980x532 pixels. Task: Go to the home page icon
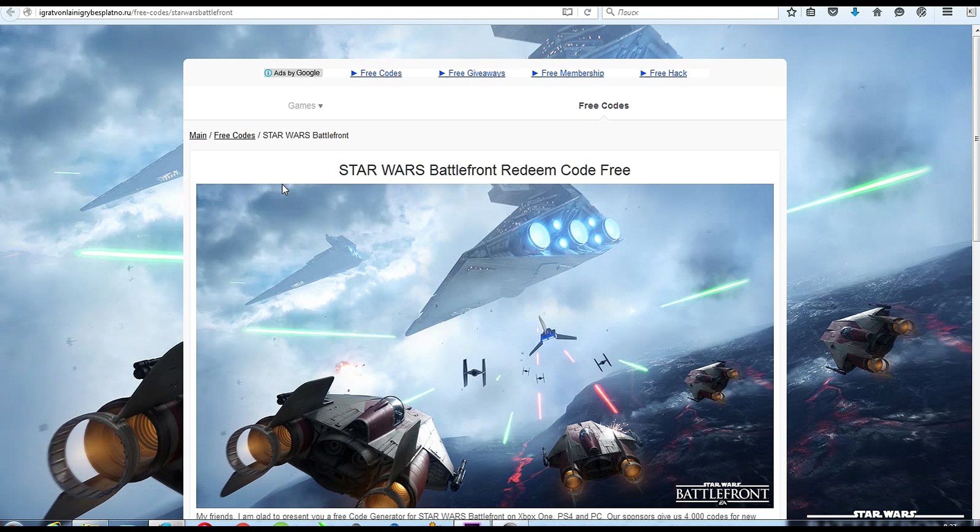[877, 12]
